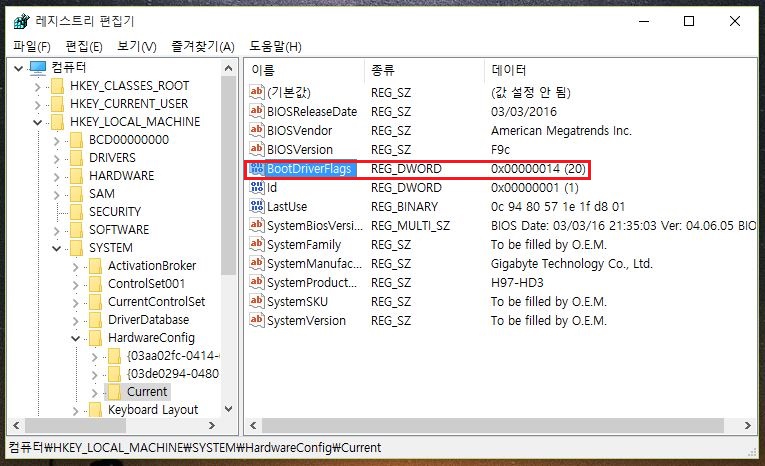Click the HARDWARE folder icon
Viewport: 765px width, 466px height.
(77, 176)
